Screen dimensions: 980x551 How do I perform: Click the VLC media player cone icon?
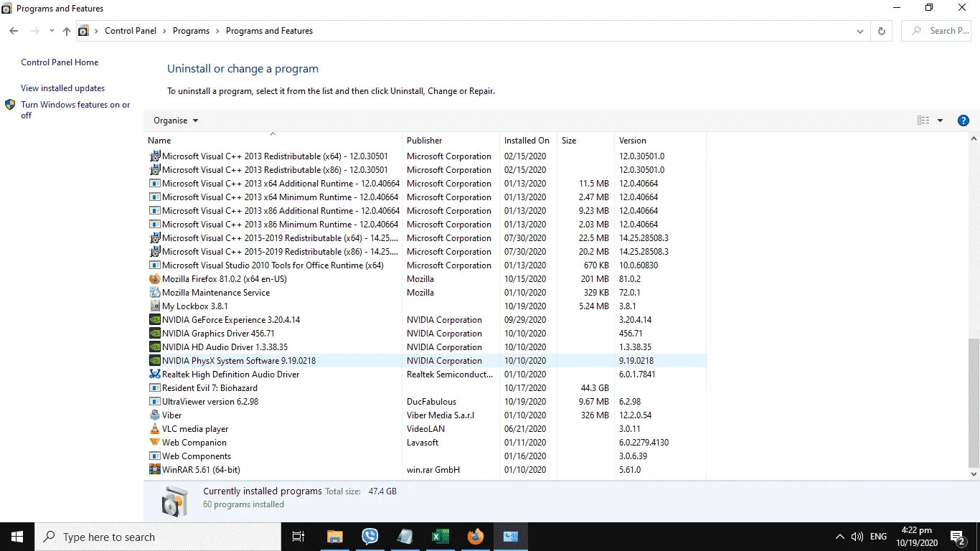point(154,429)
